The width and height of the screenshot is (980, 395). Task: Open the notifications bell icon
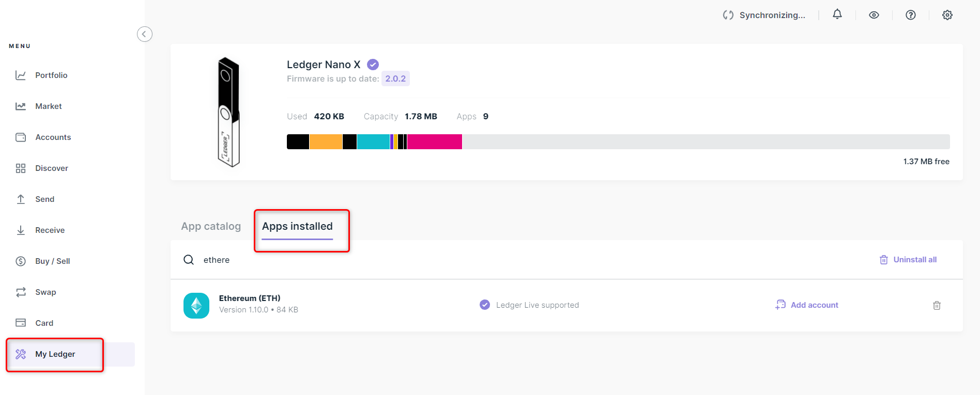(x=837, y=14)
